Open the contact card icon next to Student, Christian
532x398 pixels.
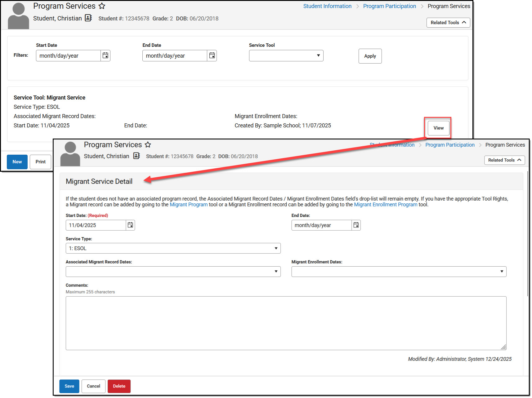click(x=88, y=18)
